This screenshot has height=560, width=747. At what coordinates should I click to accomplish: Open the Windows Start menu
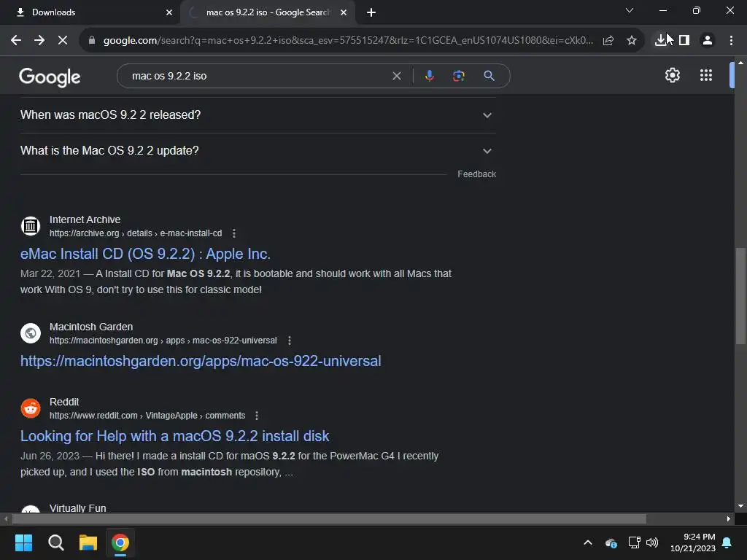pos(23,542)
